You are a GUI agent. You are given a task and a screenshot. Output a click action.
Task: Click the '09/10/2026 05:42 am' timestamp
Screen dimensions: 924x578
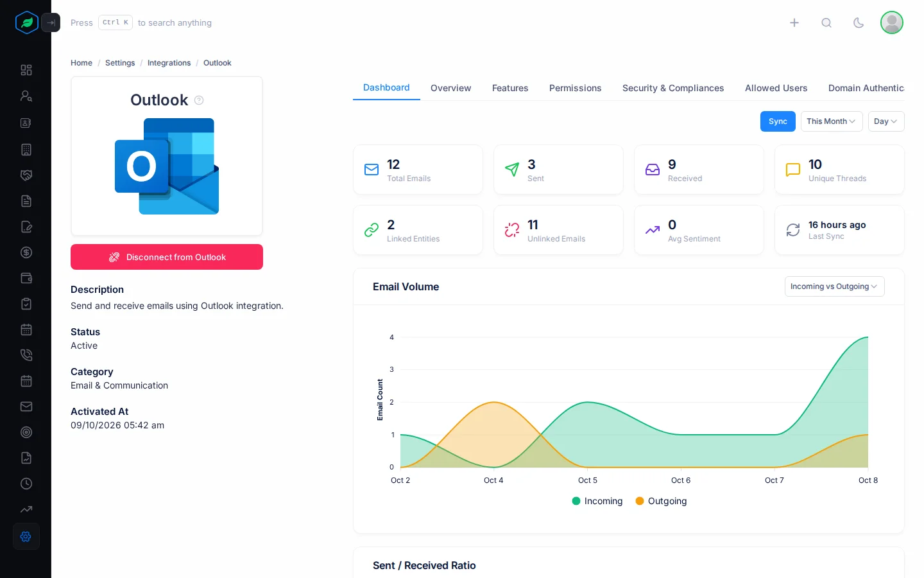[x=117, y=425]
